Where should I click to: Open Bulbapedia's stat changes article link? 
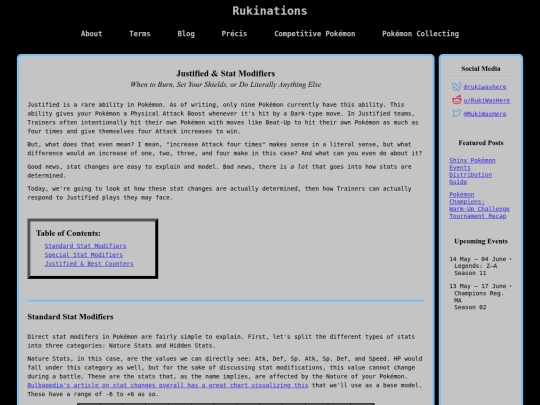click(x=168, y=385)
